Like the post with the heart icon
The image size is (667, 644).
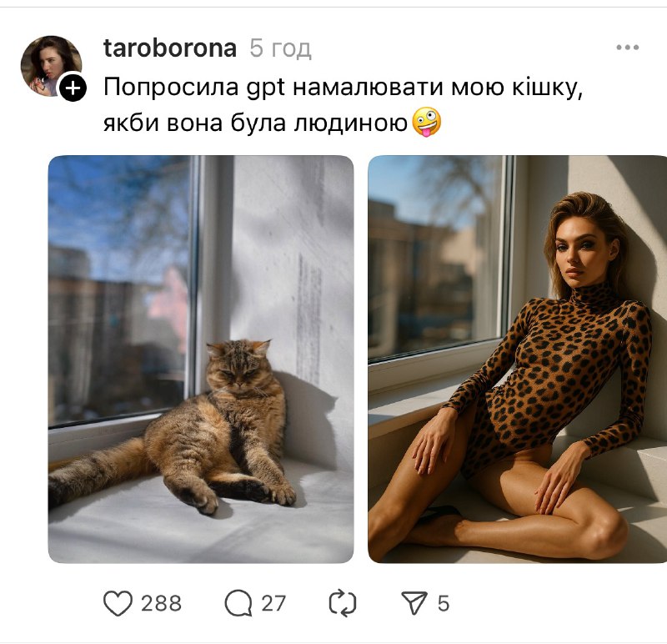[118, 603]
